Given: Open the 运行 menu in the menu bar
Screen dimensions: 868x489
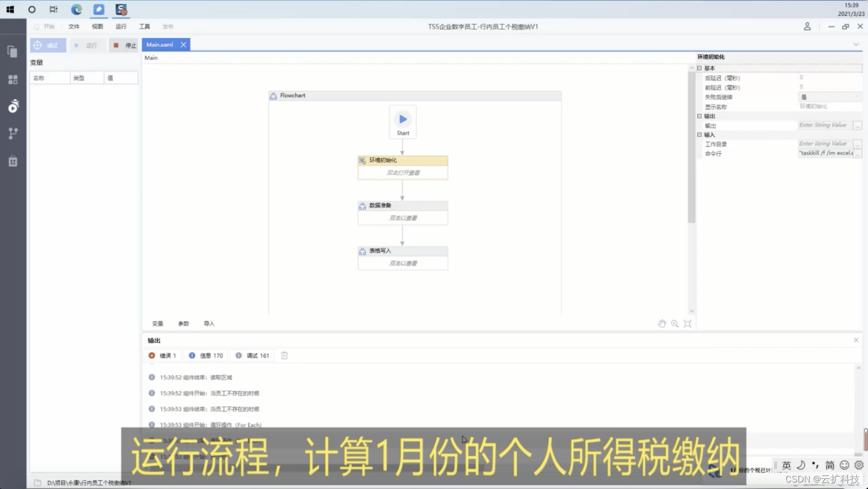Looking at the screenshot, I should click(121, 26).
